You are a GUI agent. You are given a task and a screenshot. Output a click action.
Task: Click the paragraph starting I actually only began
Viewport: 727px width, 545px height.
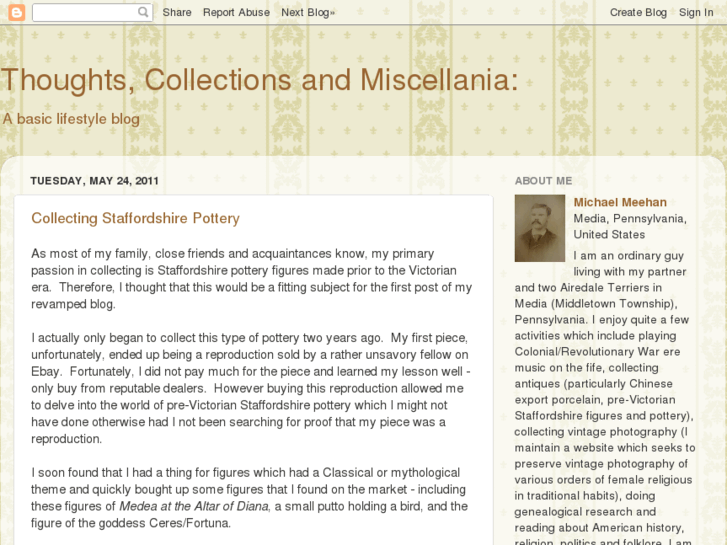[x=250, y=388]
